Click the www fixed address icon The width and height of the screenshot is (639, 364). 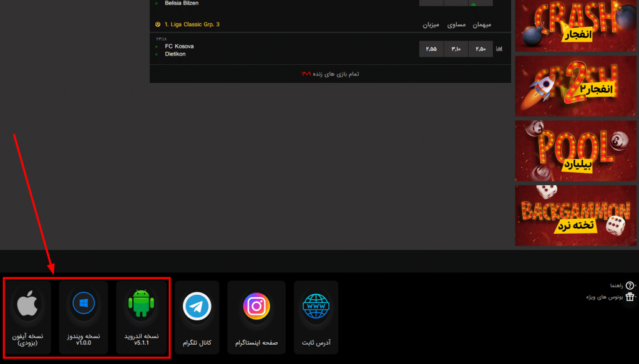click(x=316, y=306)
